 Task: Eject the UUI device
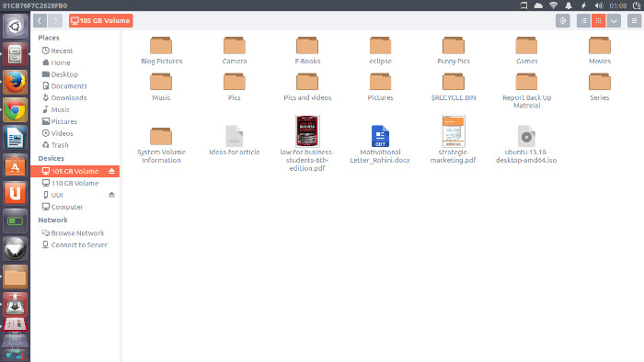(x=111, y=195)
